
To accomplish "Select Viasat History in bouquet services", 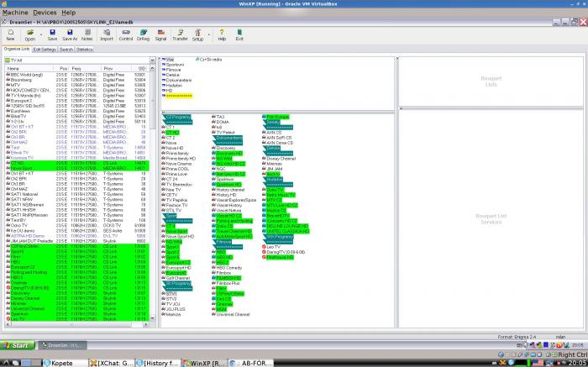I will click(227, 205).
